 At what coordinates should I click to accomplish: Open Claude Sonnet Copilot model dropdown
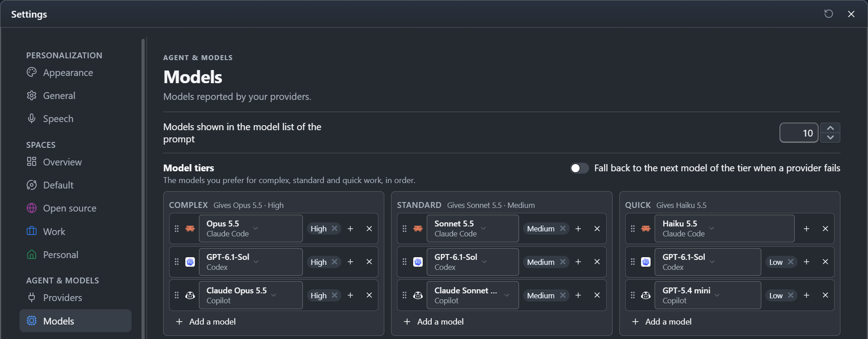[473, 295]
